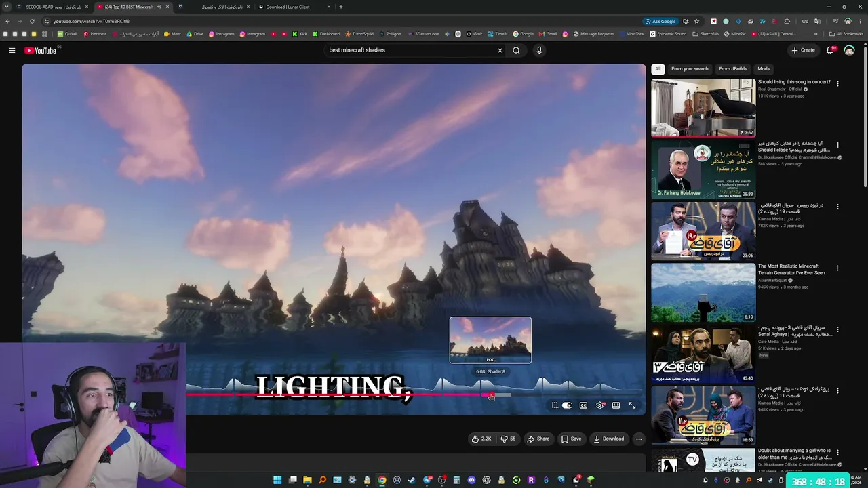
Task: Go to YouTube home via logo
Action: [40, 50]
